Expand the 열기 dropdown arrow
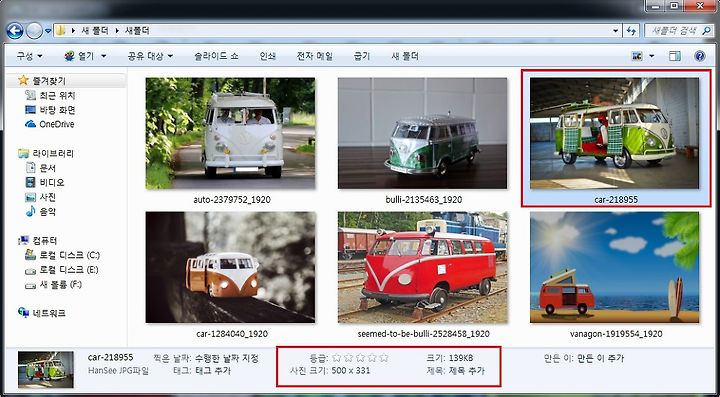 click(x=103, y=56)
